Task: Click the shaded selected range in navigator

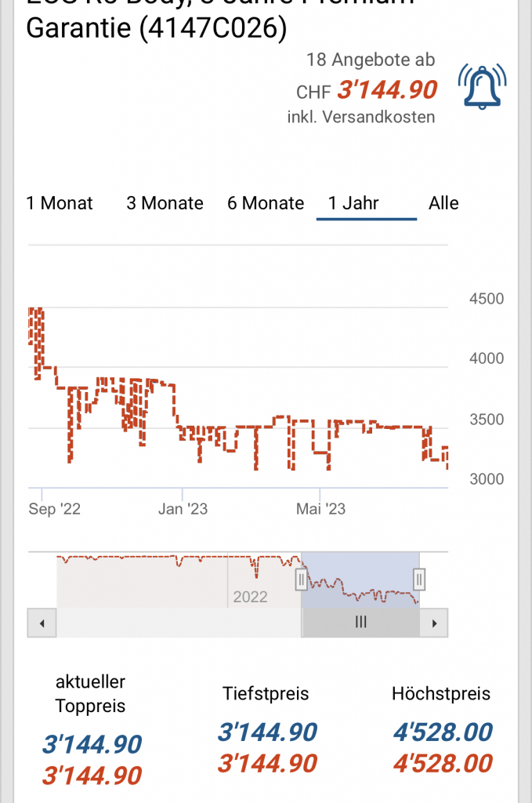Action: click(360, 580)
